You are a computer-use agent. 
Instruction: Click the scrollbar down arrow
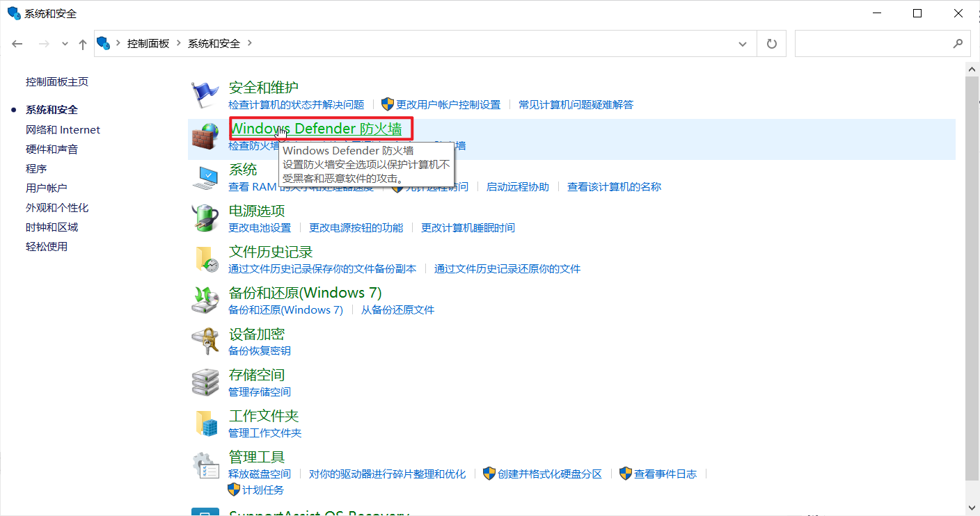tap(973, 508)
